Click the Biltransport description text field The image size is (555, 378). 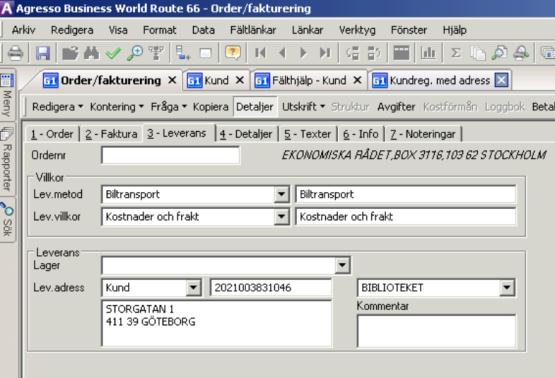pyautogui.click(x=405, y=194)
